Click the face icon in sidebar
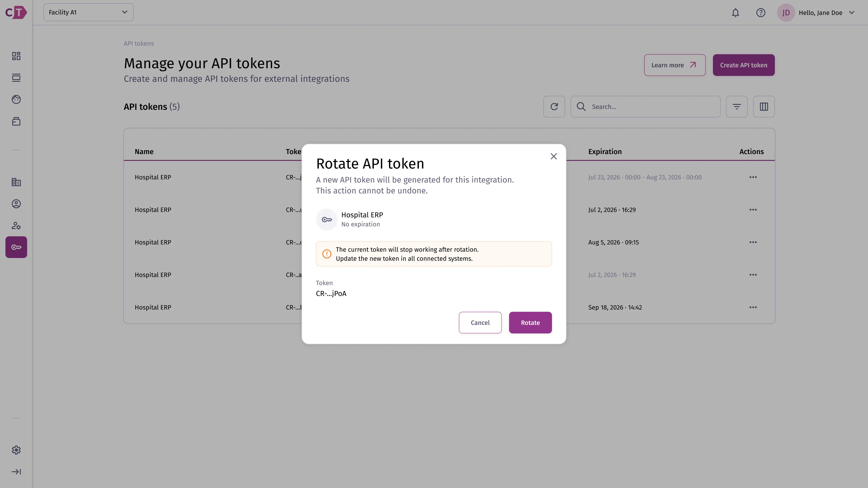Image resolution: width=868 pixels, height=488 pixels. pos(16,99)
